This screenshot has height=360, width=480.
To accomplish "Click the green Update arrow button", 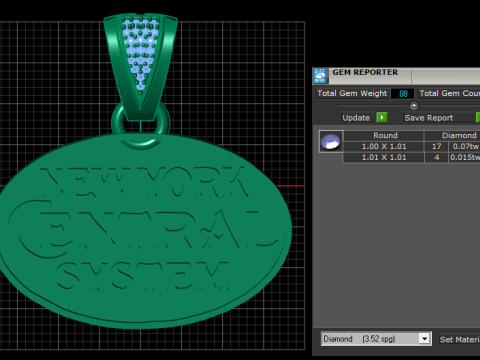I will [382, 117].
